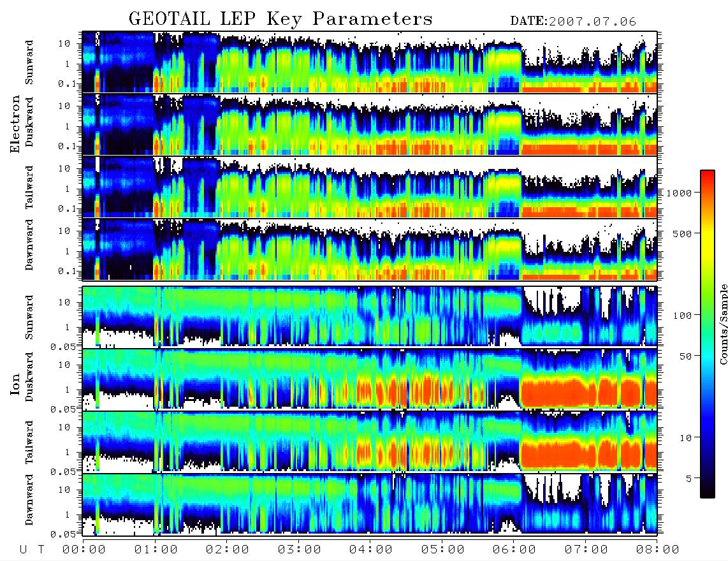Click the Ion 'Duskward' panel label
The image size is (728, 561).
click(29, 377)
